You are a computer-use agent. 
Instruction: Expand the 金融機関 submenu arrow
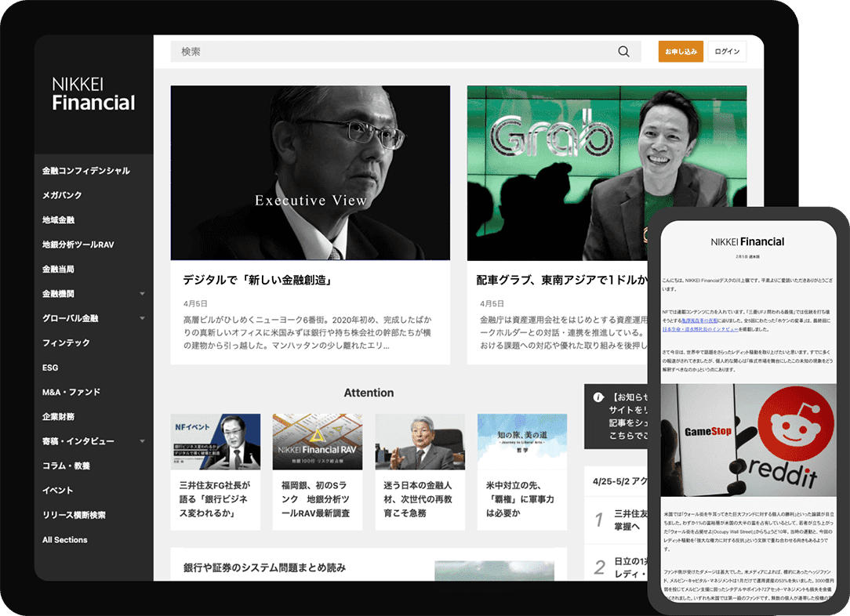coord(142,294)
